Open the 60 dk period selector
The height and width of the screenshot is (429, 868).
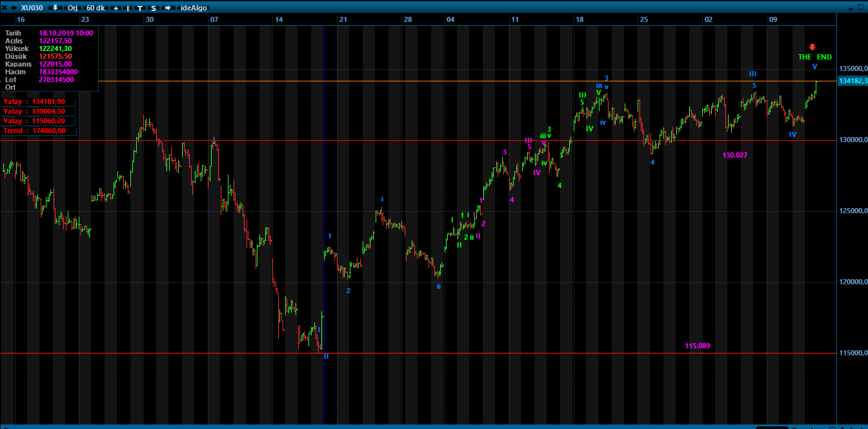coord(96,8)
